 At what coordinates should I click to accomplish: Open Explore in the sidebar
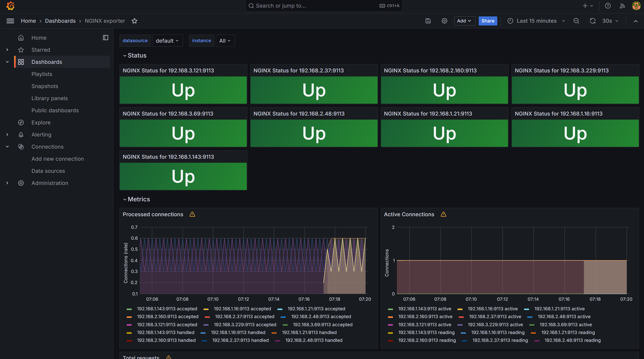[x=41, y=123]
